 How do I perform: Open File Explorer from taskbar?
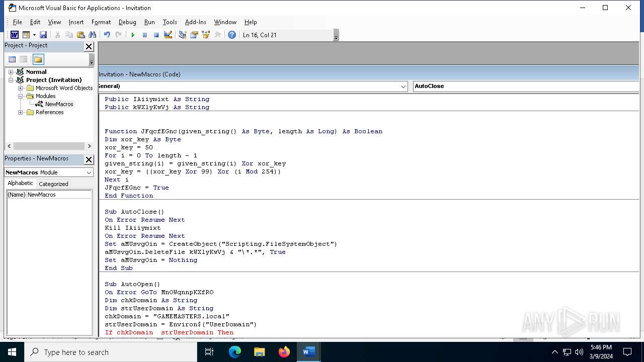259,352
